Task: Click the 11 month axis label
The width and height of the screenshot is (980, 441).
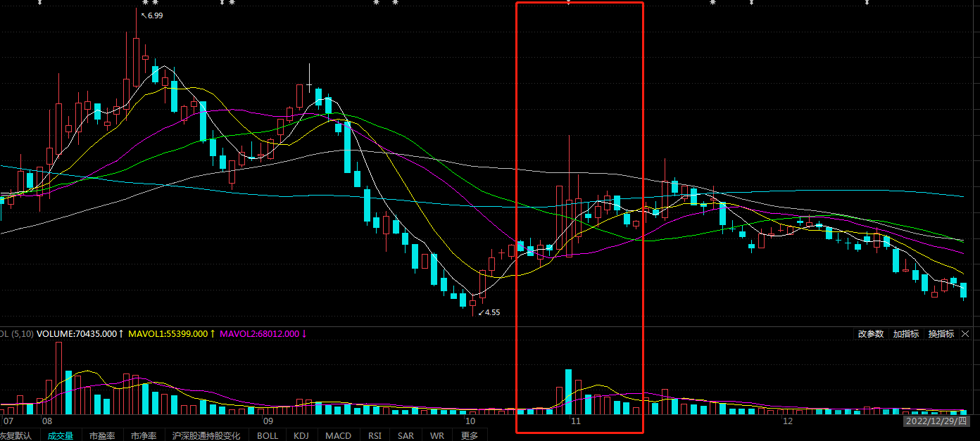Action: 575,421
